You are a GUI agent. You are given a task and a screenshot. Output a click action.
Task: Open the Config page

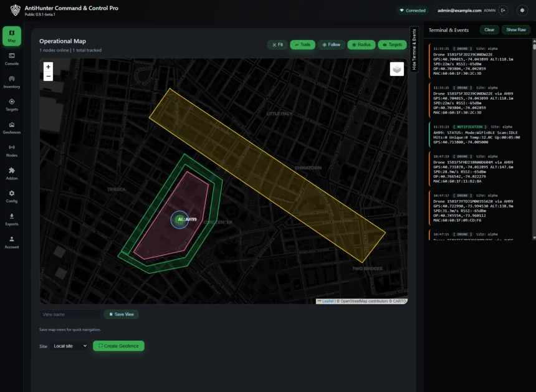click(12, 196)
